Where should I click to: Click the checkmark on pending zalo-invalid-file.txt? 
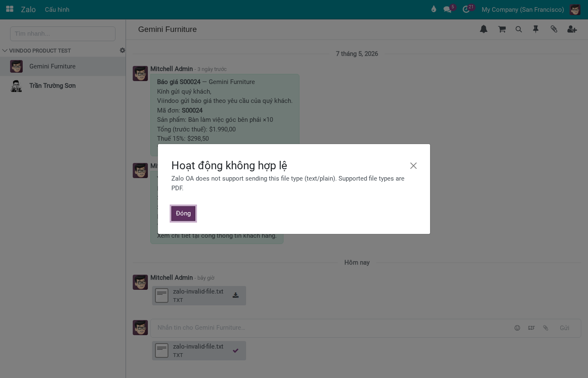pyautogui.click(x=236, y=350)
